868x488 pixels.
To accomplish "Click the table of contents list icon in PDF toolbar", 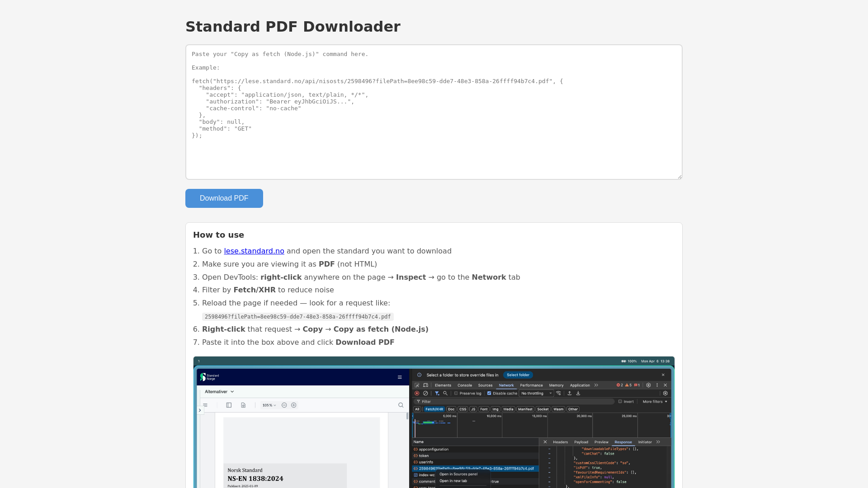I will click(x=205, y=405).
